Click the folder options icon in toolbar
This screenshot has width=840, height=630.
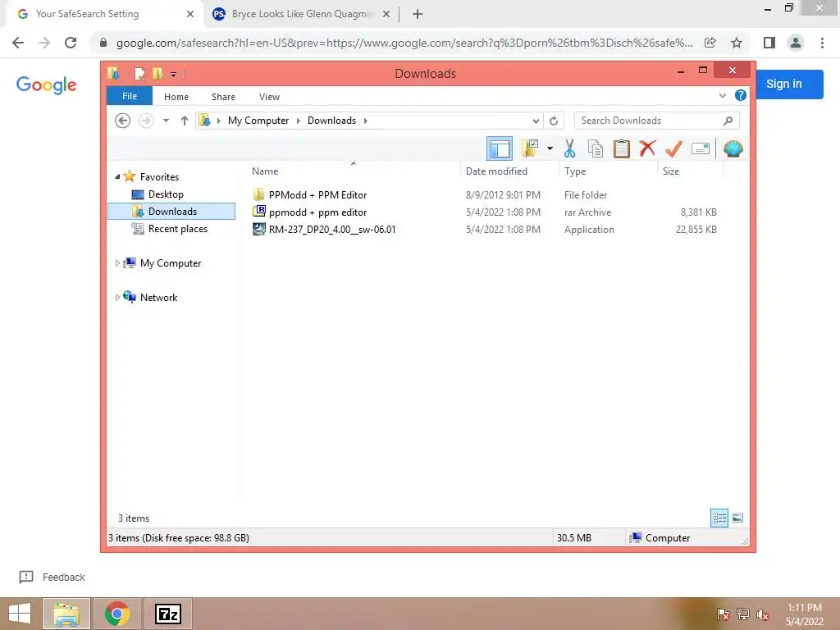(530, 148)
